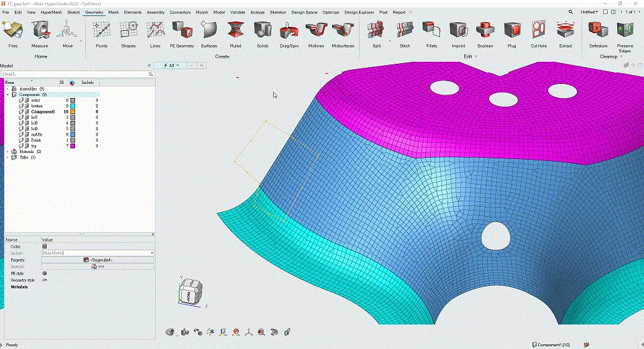Collapse the Components tree folder
The height and width of the screenshot is (349, 644).
7,95
